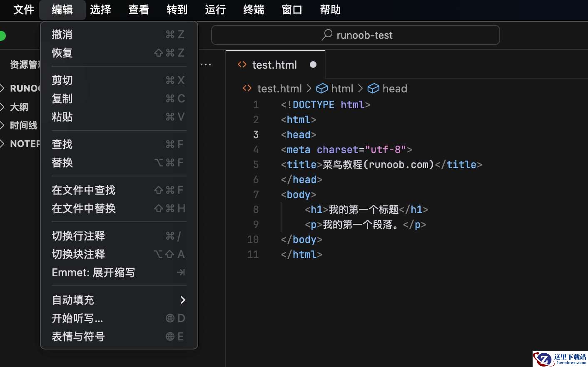The height and width of the screenshot is (367, 588).
Task: Click line number 11 in the gutter
Action: point(253,255)
